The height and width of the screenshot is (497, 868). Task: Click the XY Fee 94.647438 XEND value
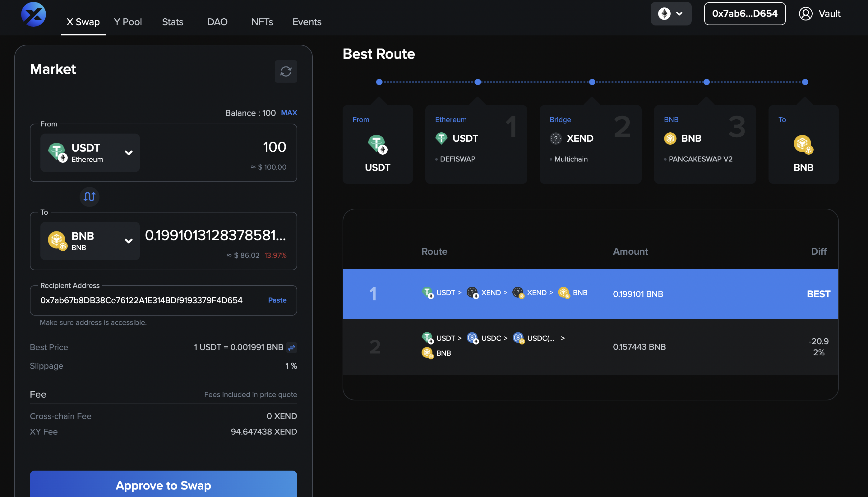[x=264, y=431]
